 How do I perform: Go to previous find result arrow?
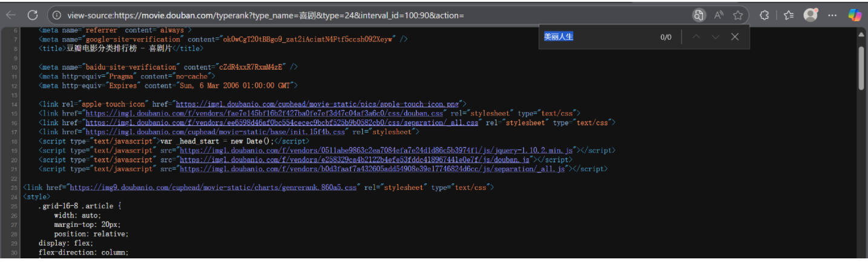click(696, 37)
